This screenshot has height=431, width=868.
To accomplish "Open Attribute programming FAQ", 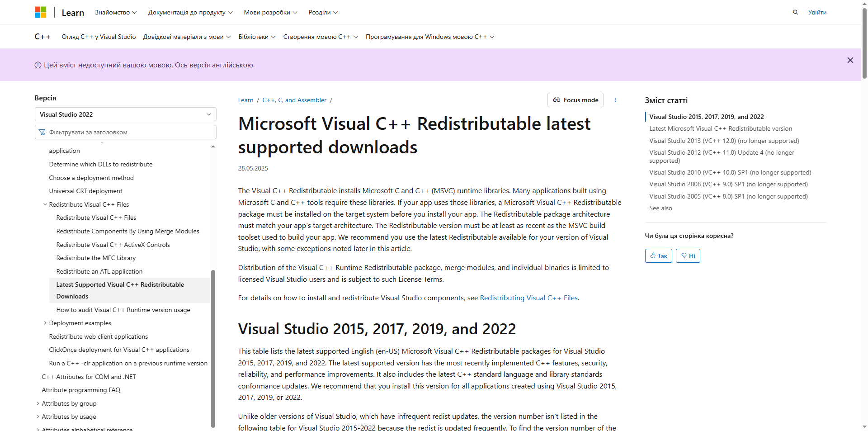I will click(x=81, y=390).
